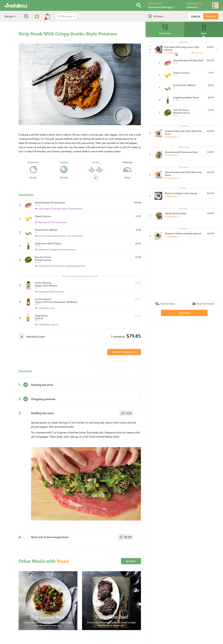Click the favorites star icon
Screen dimensions: 223x644
pos(37,16)
